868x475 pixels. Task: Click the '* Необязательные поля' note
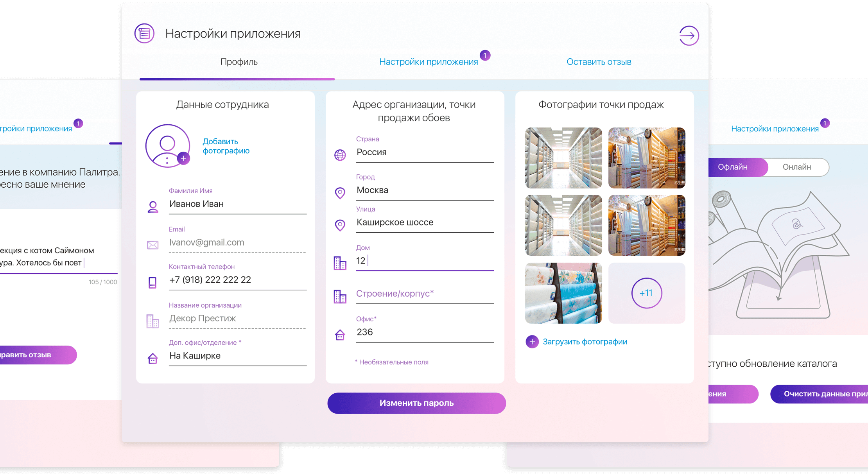[391, 362]
